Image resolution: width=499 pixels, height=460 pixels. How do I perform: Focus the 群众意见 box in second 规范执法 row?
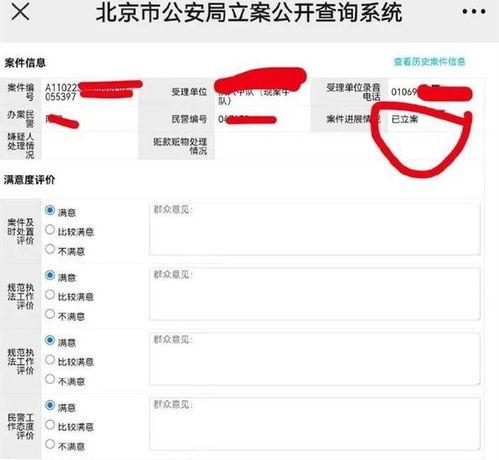315,359
